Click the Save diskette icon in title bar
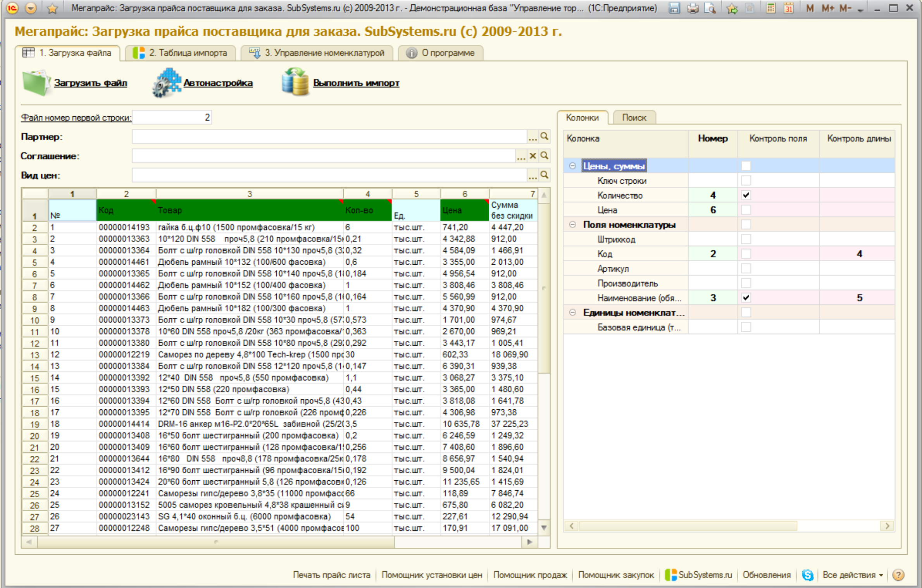The image size is (922, 588). (x=674, y=8)
